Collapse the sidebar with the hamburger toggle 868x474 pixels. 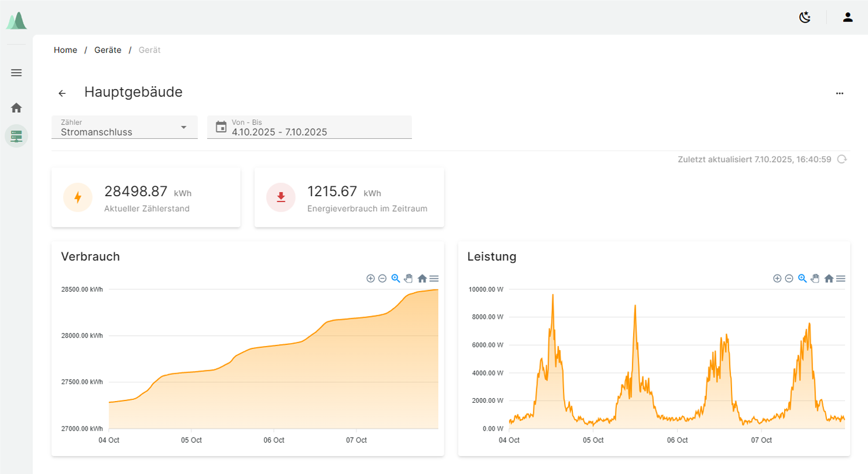[x=16, y=72]
